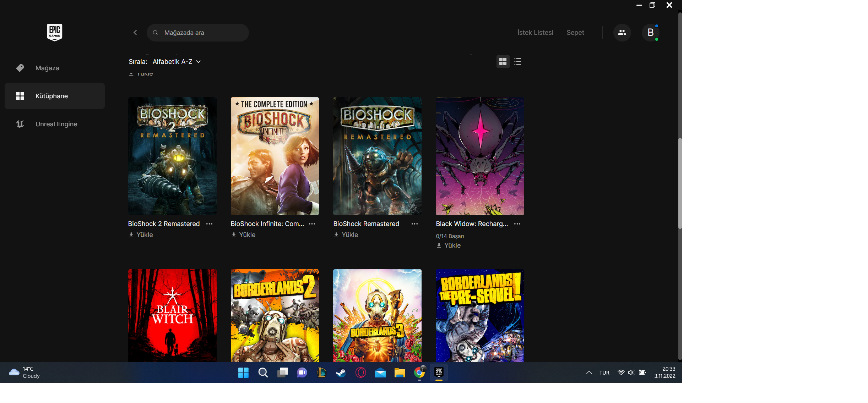Image resolution: width=868 pixels, height=403 pixels.
Task: Open battery tray icon
Action: coord(642,372)
